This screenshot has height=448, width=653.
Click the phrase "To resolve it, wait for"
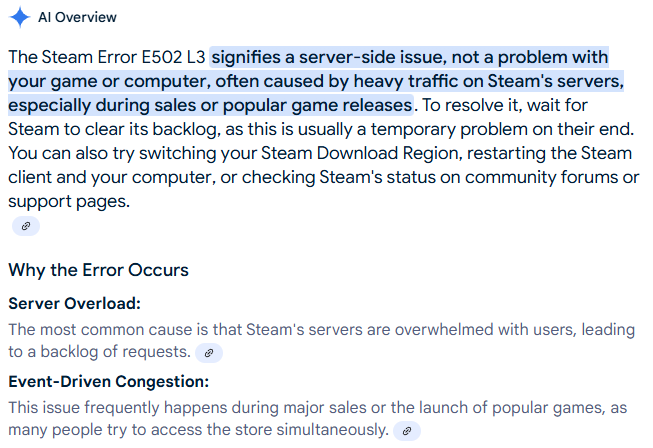pos(505,105)
